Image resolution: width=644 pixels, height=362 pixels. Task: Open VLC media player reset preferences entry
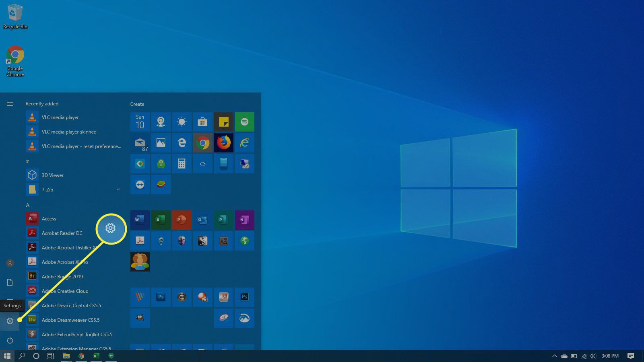(x=74, y=146)
